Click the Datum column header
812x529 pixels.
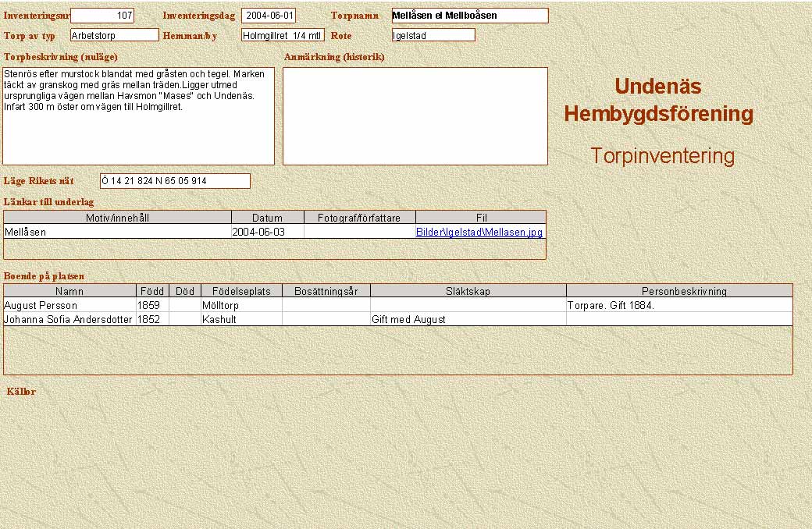(x=268, y=218)
